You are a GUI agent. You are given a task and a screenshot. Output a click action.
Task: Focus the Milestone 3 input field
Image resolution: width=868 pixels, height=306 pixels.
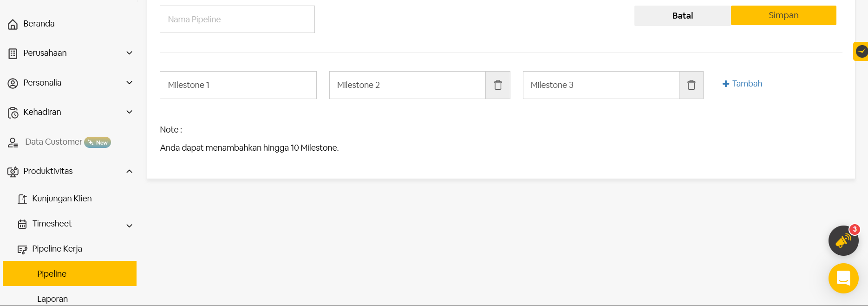601,85
